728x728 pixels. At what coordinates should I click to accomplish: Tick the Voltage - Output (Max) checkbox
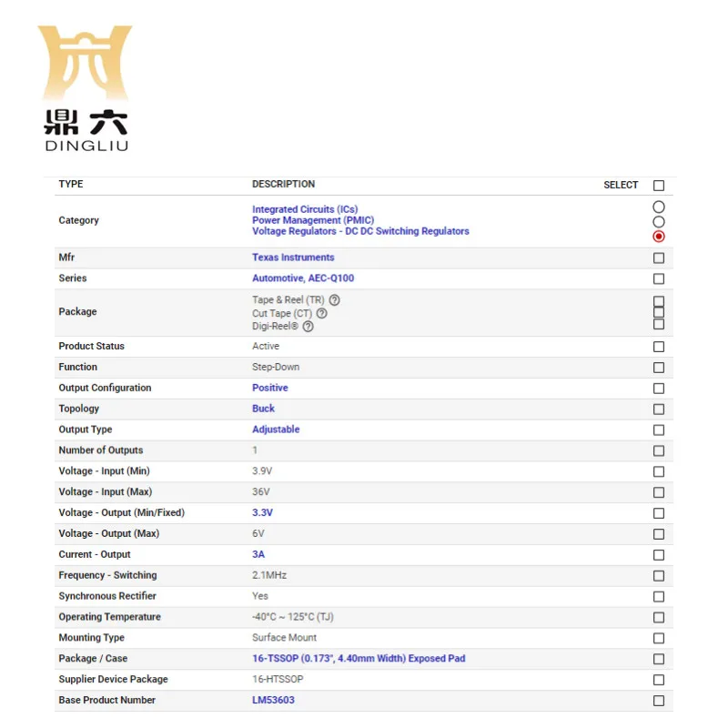[658, 534]
